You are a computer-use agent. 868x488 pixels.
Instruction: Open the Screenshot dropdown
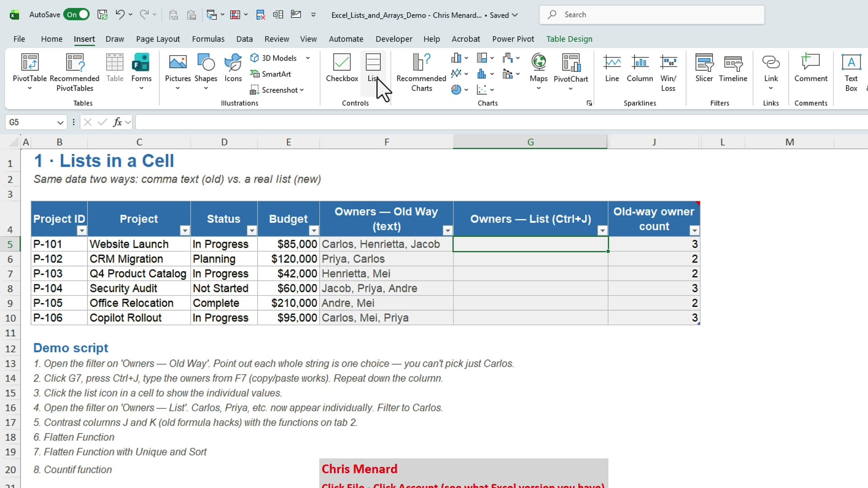[277, 90]
